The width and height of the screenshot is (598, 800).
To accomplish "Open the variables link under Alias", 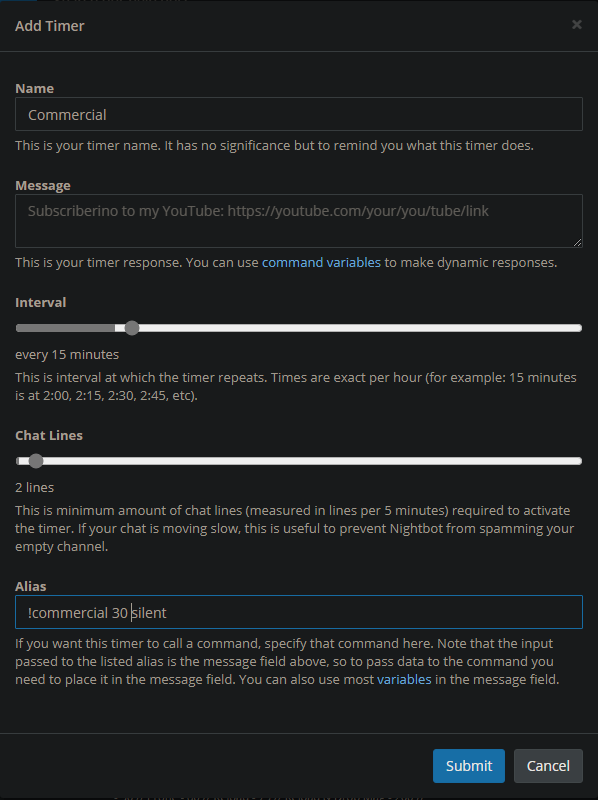I will pyautogui.click(x=404, y=680).
